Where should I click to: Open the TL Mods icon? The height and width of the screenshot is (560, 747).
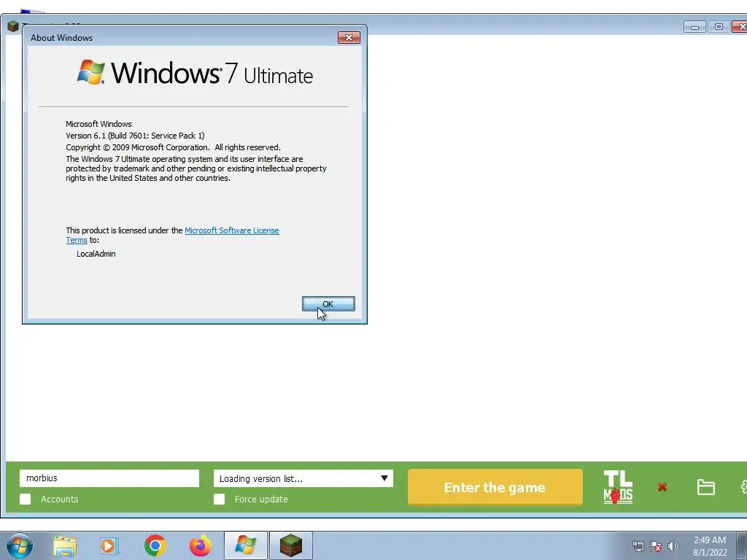tap(618, 487)
